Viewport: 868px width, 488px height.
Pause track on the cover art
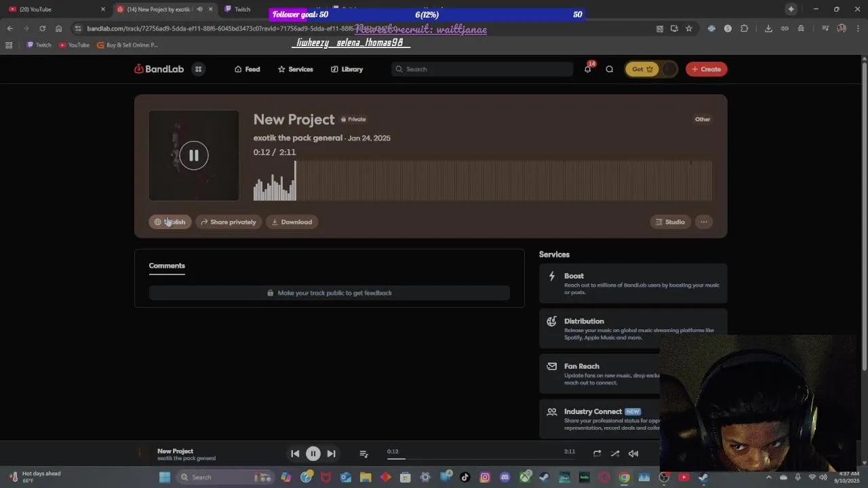click(194, 155)
